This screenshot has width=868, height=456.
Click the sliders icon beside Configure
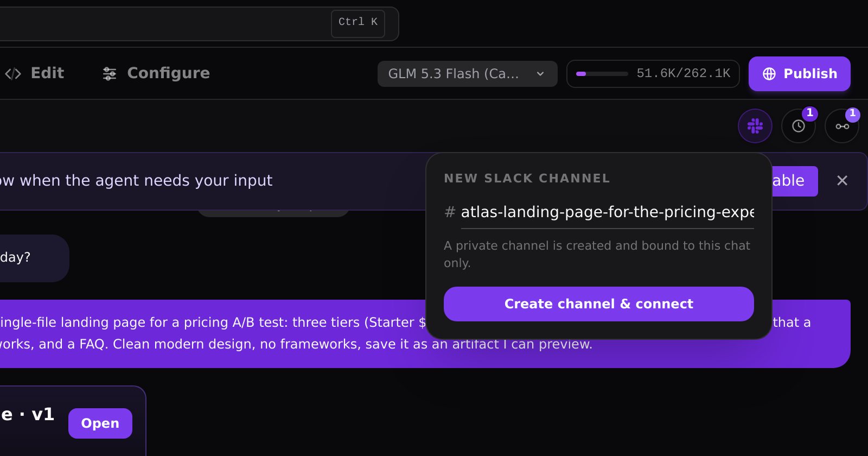(x=110, y=74)
